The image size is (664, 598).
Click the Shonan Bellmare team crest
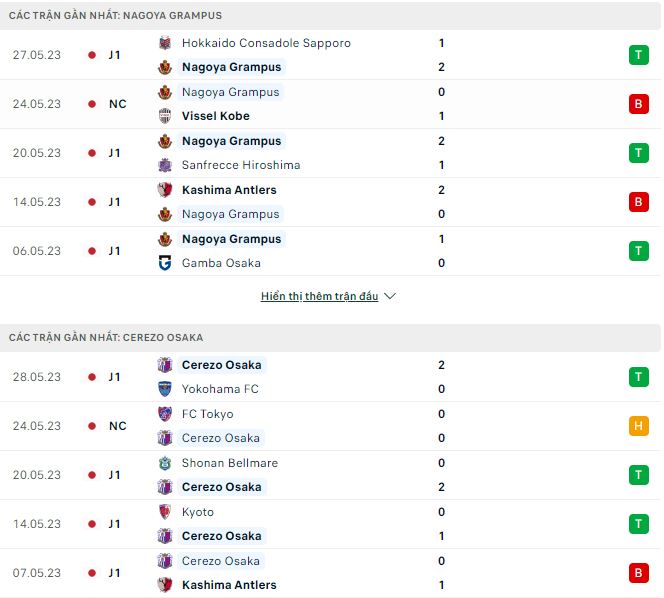coord(165,463)
